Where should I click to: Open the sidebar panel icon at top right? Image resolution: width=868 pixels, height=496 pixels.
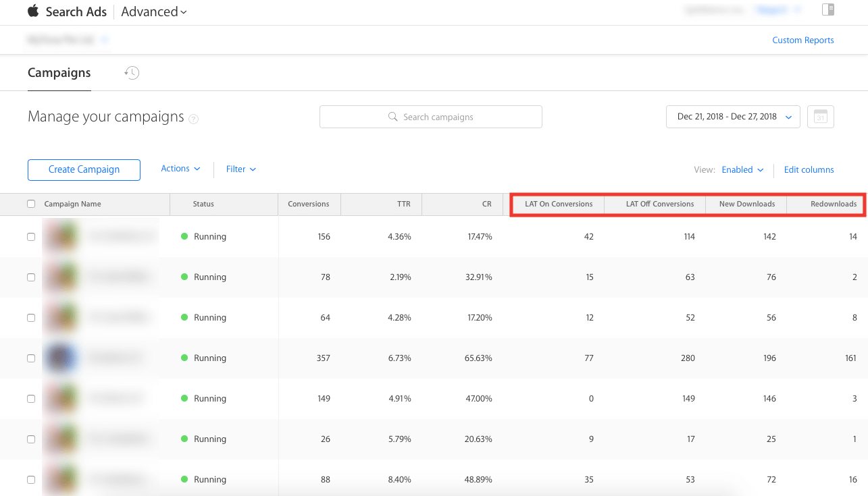coord(827,9)
